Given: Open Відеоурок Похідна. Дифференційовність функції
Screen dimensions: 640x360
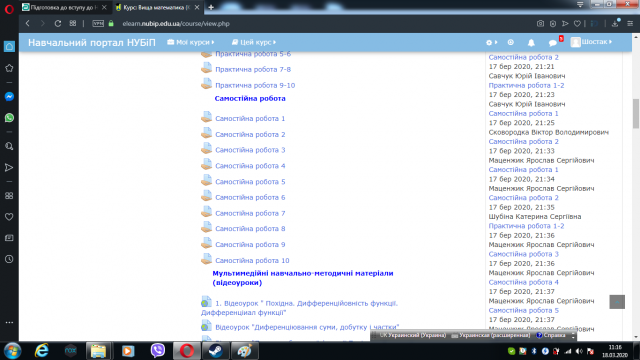Looking at the screenshot, I should click(x=299, y=308).
